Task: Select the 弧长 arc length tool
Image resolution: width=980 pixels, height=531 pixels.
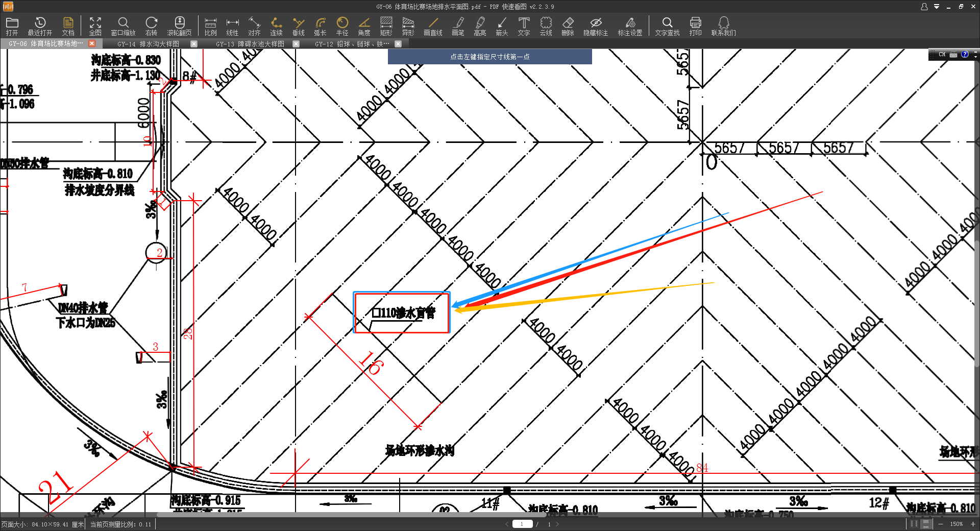Action: (320, 26)
